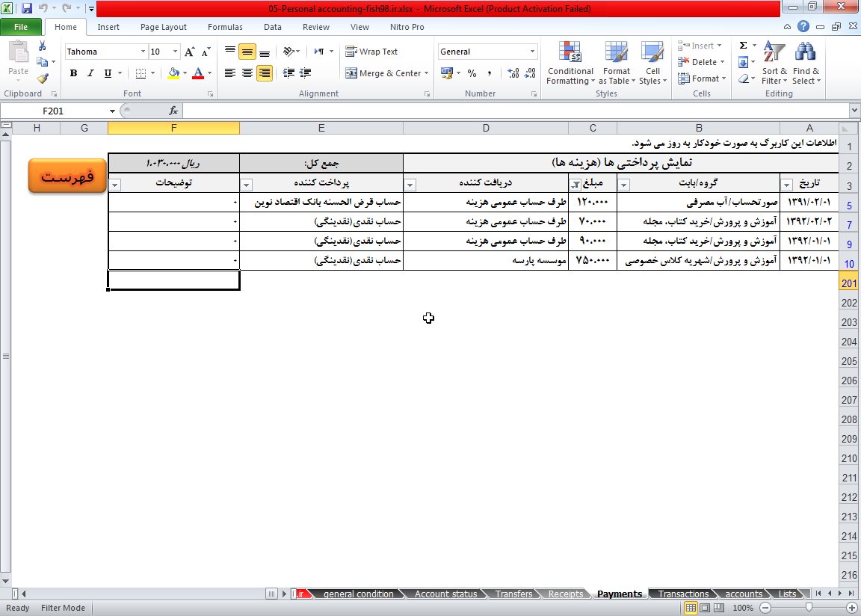The width and height of the screenshot is (861, 616).
Task: Open filter dropdown for دریافت کننده column
Action: point(410,185)
